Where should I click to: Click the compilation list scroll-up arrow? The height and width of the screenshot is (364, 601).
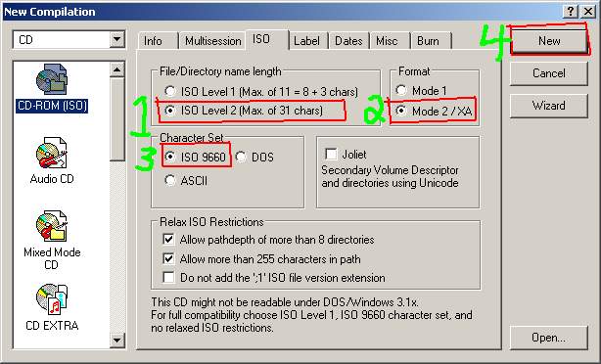(116, 69)
